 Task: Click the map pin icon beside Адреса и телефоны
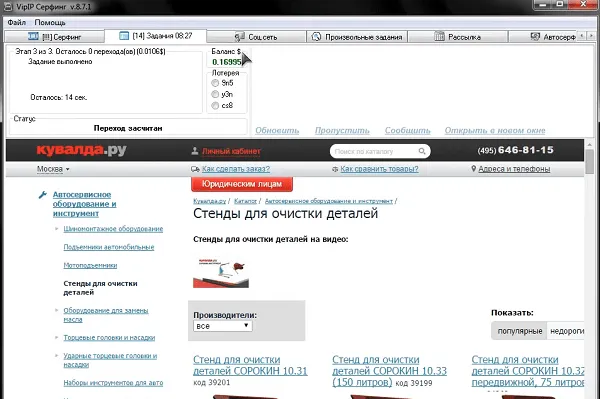point(474,169)
